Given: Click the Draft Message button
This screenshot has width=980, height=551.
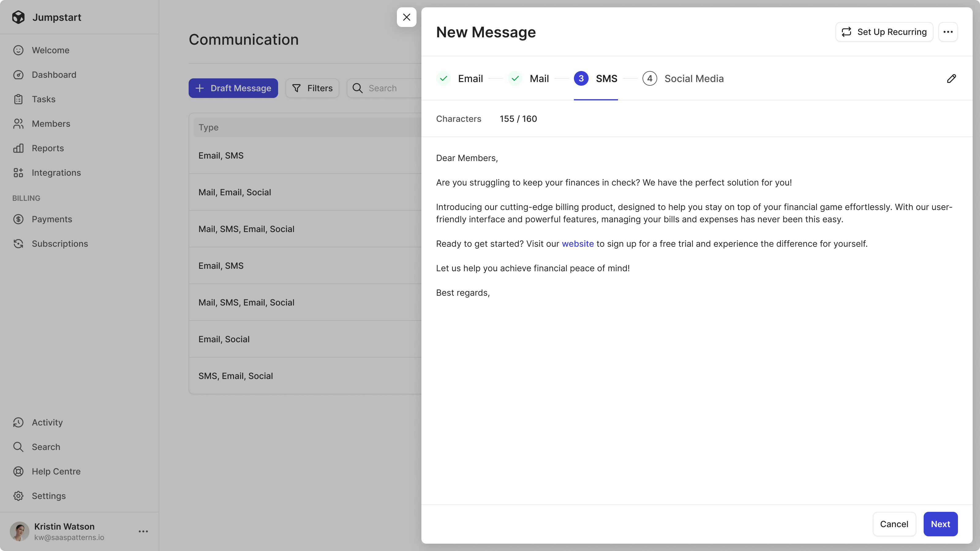Looking at the screenshot, I should coord(233,88).
